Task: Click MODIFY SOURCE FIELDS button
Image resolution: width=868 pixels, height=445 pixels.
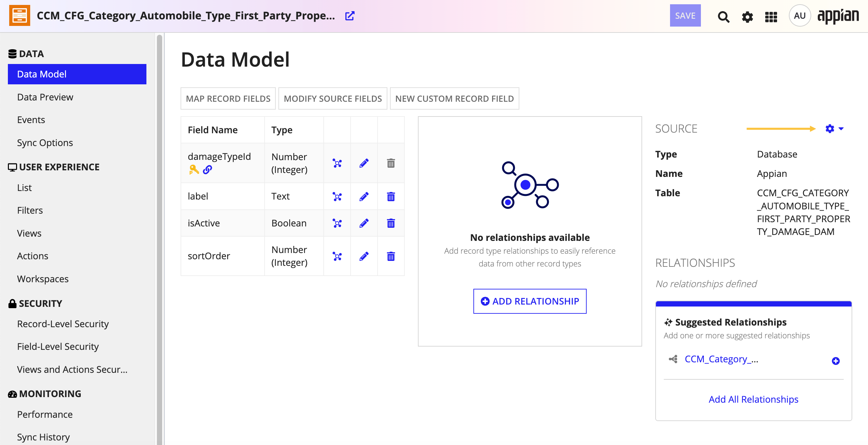Action: (x=333, y=99)
